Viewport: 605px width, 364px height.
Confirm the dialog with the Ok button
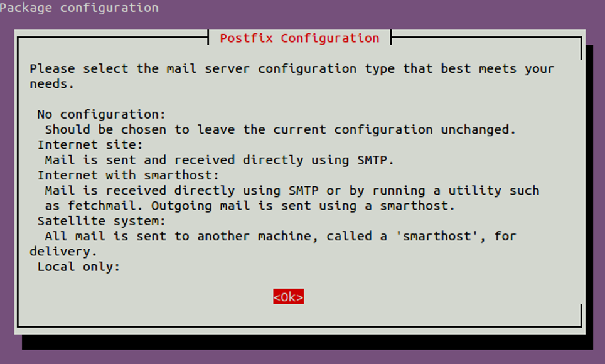pyautogui.click(x=288, y=296)
